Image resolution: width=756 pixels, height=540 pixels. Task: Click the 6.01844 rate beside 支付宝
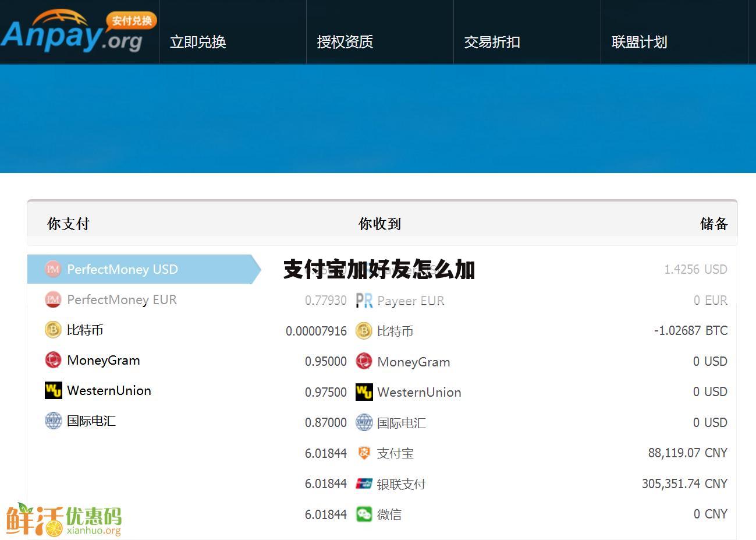tap(326, 453)
